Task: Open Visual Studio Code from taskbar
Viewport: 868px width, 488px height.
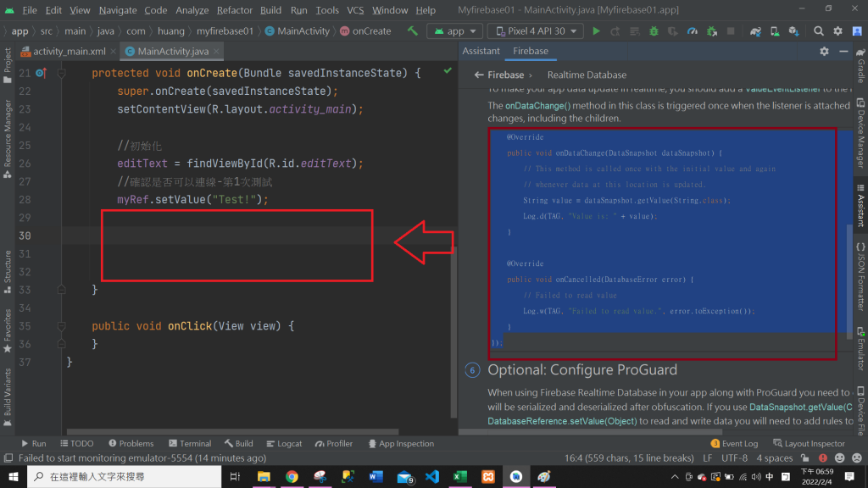Action: [431, 476]
